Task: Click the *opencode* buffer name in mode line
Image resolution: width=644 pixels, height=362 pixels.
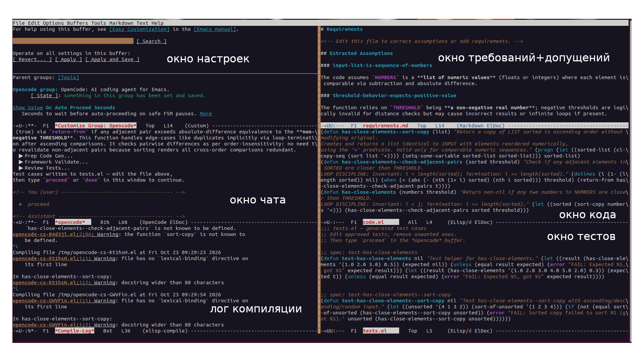Action: [x=73, y=222]
